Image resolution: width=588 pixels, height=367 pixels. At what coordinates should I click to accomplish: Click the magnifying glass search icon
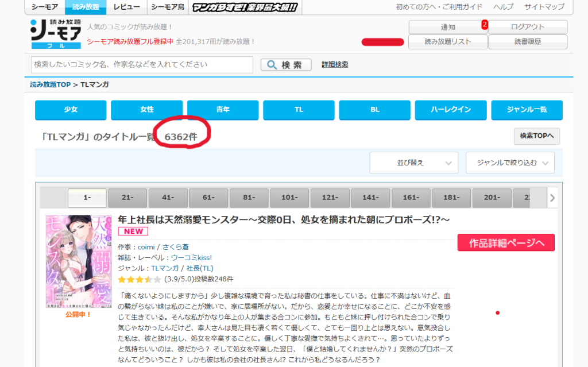pos(272,64)
